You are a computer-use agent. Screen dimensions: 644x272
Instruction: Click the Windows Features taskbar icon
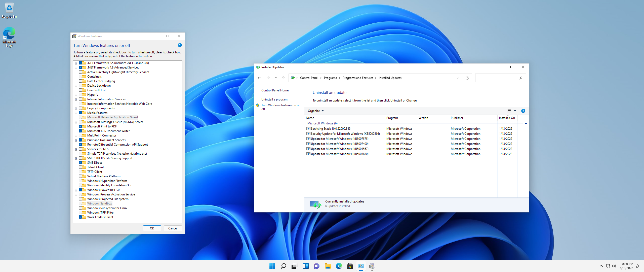tap(372, 266)
